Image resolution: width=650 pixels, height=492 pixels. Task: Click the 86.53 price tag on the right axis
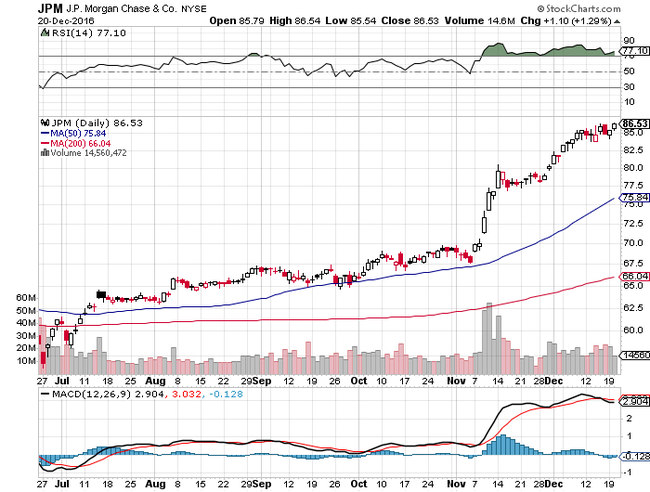[x=635, y=124]
